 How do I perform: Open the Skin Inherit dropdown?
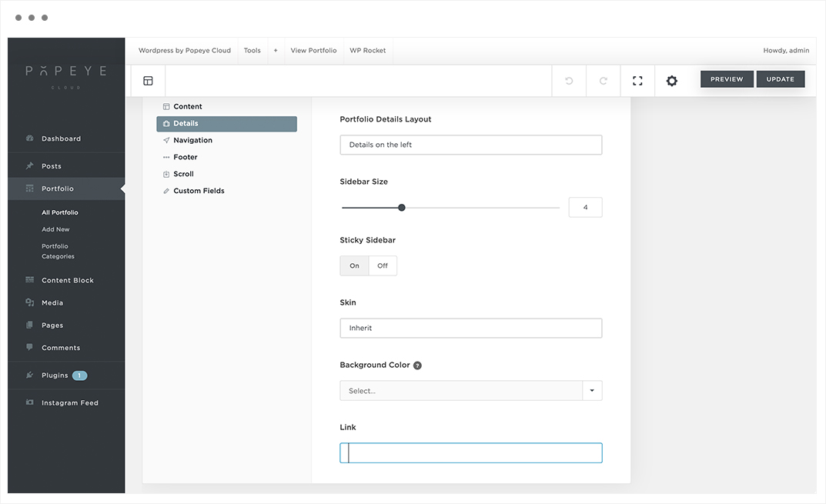click(x=471, y=328)
